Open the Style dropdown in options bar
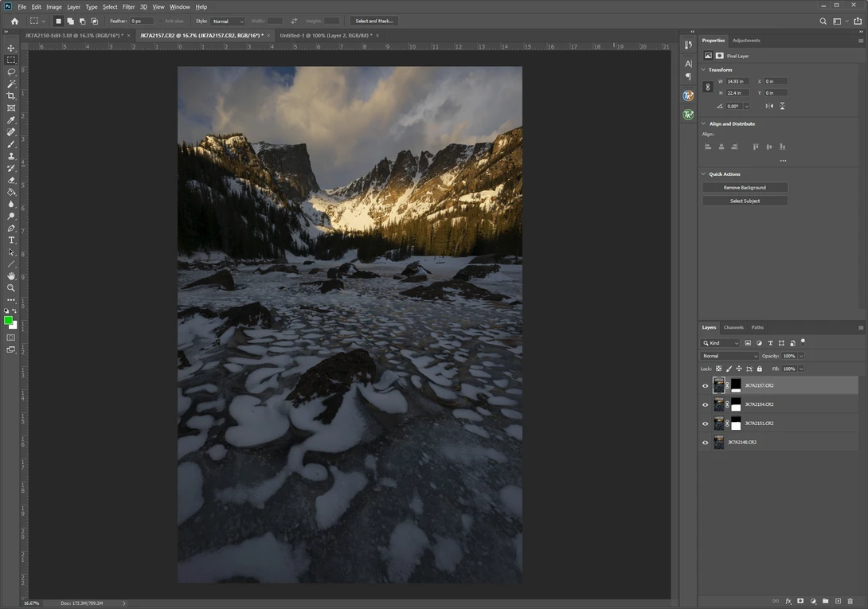868x609 pixels. click(228, 21)
